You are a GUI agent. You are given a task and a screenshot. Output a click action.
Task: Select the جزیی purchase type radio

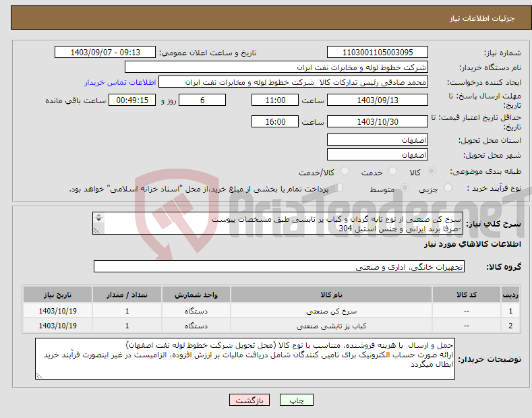click(x=448, y=188)
